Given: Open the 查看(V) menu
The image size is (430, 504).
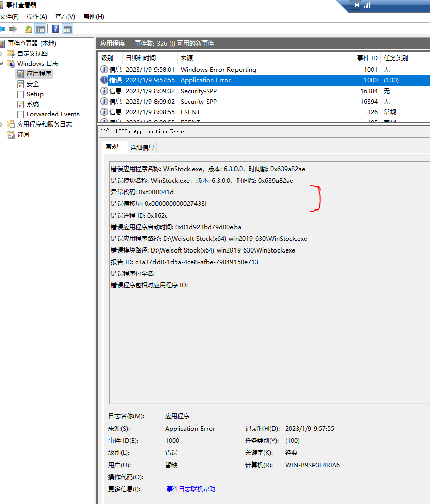Looking at the screenshot, I should (65, 16).
